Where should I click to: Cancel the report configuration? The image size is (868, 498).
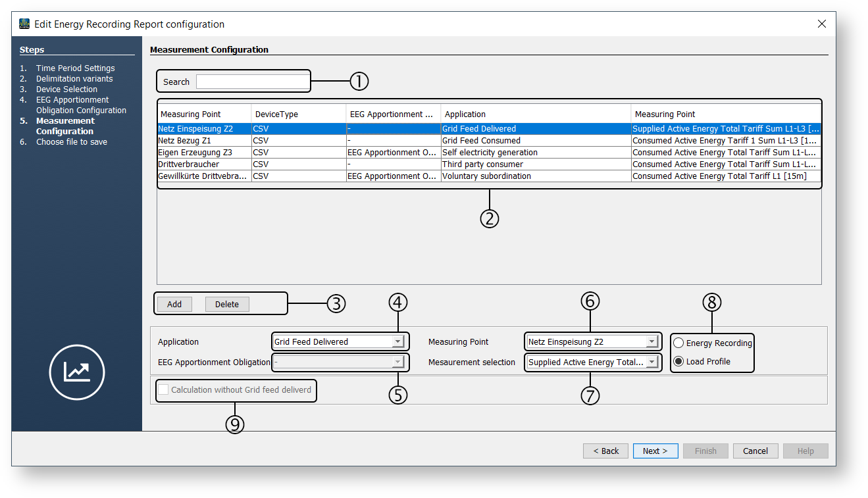pos(755,451)
